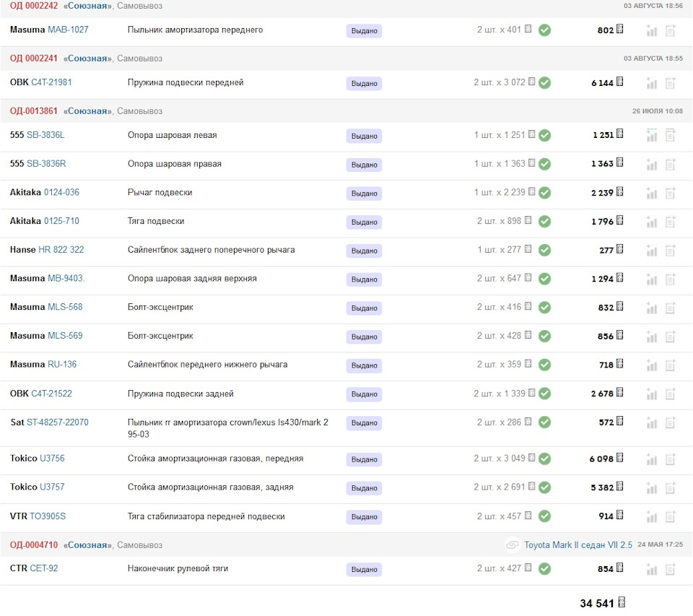The height and width of the screenshot is (616, 693).
Task: Open order ОД 0002242
Action: coord(34,6)
